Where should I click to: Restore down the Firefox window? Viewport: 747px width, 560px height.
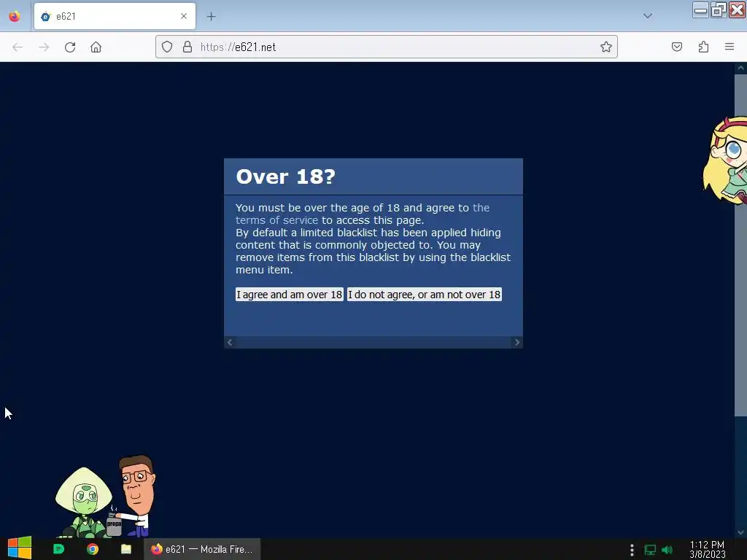coord(718,10)
